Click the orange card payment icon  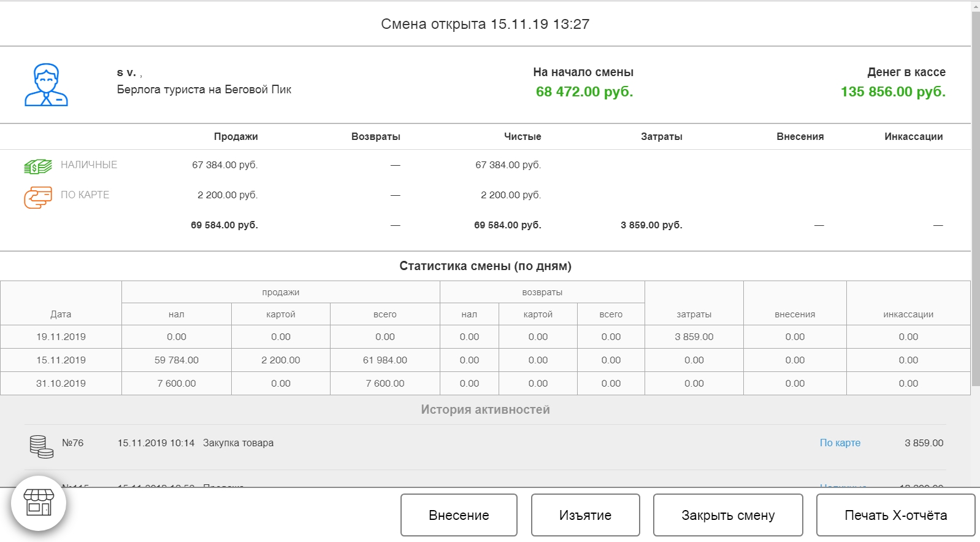(38, 198)
